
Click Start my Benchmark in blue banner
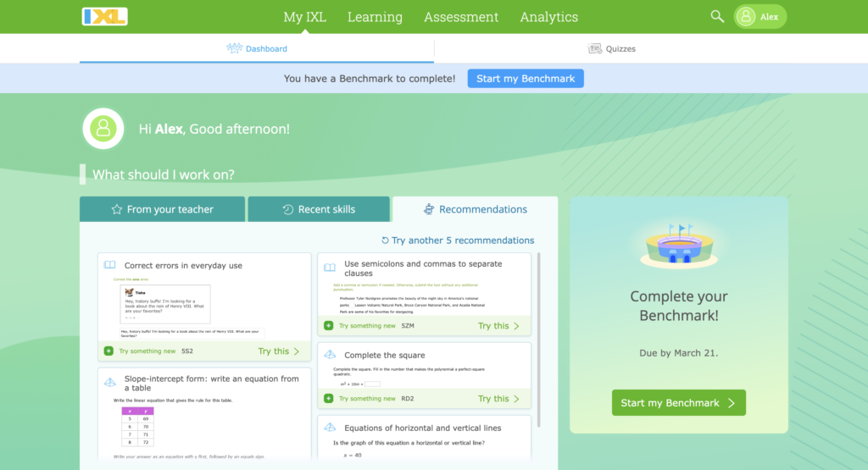[526, 79]
